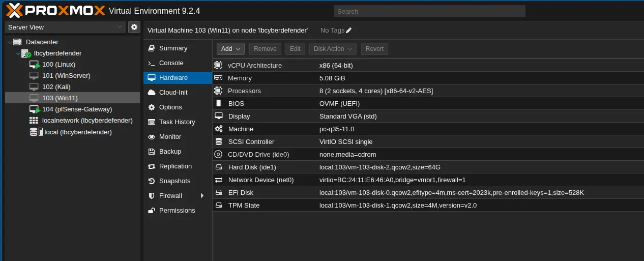Select the vCPU Architecture row
The image size is (644, 261).
click(x=428, y=65)
